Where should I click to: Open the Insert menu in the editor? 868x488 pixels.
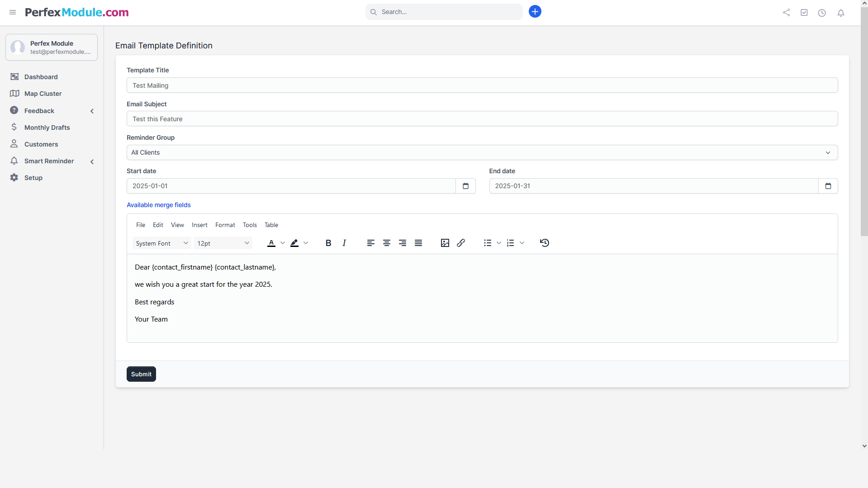point(199,225)
